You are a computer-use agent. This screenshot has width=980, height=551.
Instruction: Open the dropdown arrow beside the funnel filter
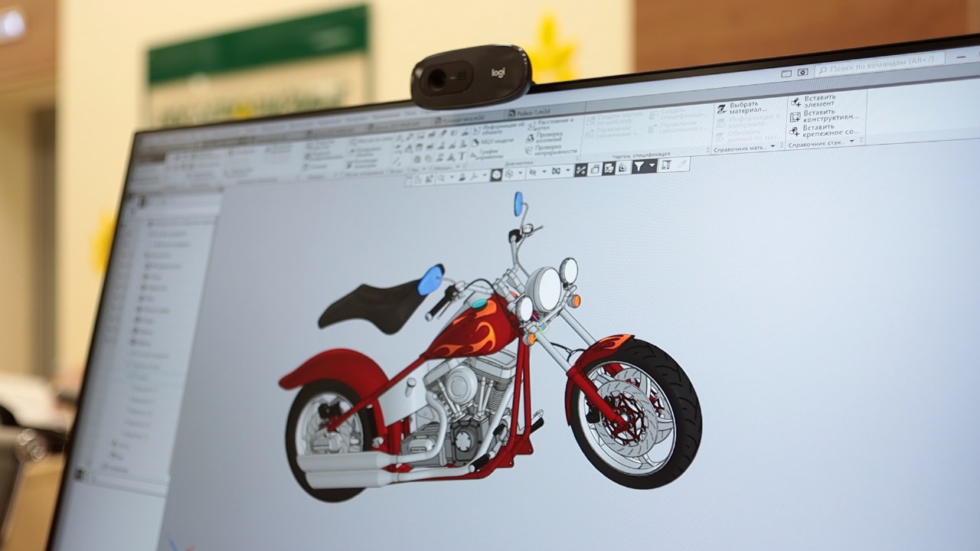652,165
